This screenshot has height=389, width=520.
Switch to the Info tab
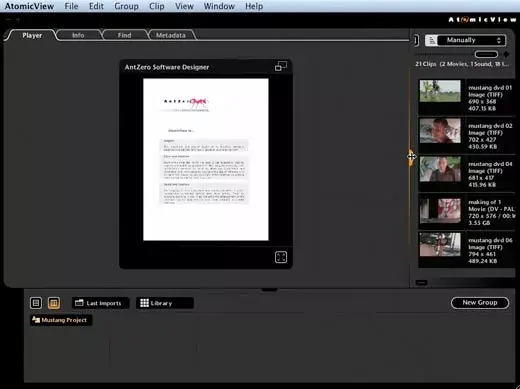[x=78, y=35]
